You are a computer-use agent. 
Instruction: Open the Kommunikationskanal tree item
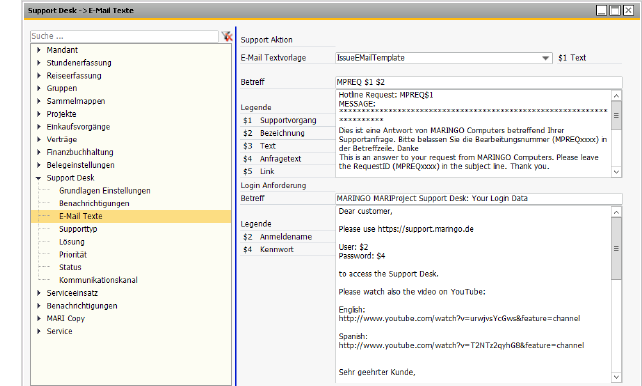98,280
